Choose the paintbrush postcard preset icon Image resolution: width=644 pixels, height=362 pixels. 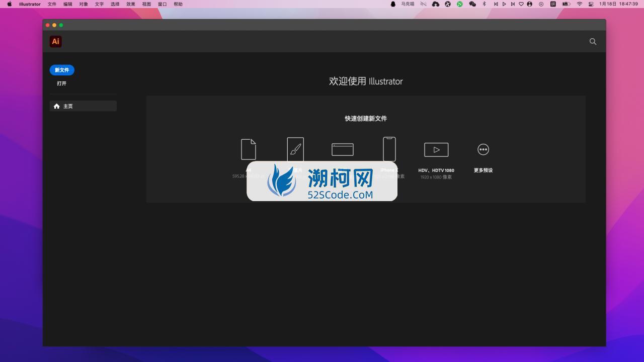(x=295, y=149)
